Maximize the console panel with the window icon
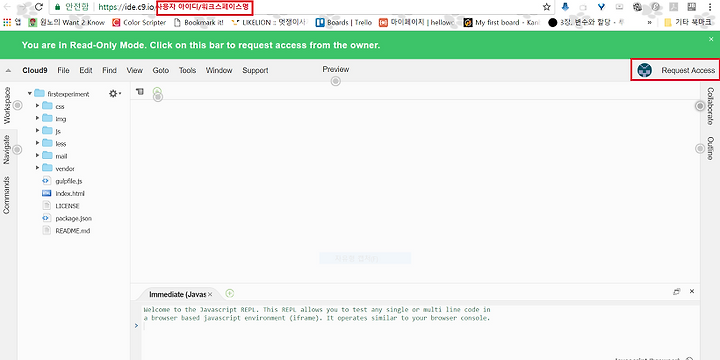720x360 pixels. pyautogui.click(x=676, y=292)
